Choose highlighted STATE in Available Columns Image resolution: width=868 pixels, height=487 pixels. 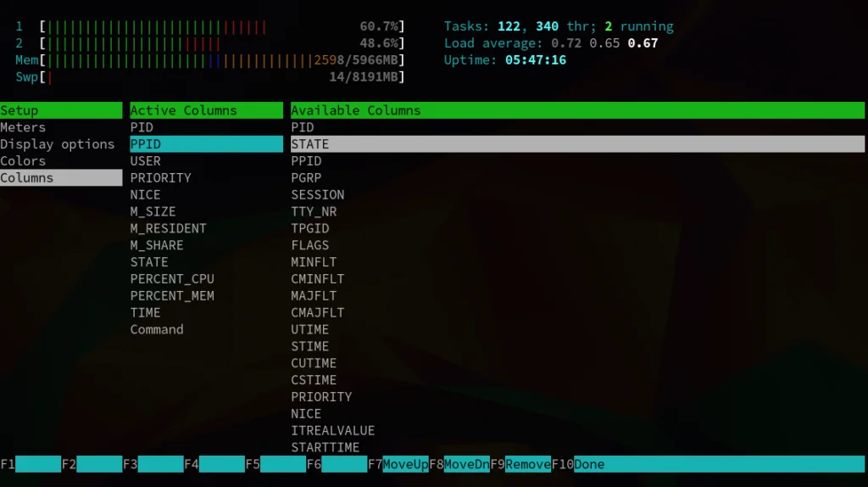coord(577,144)
